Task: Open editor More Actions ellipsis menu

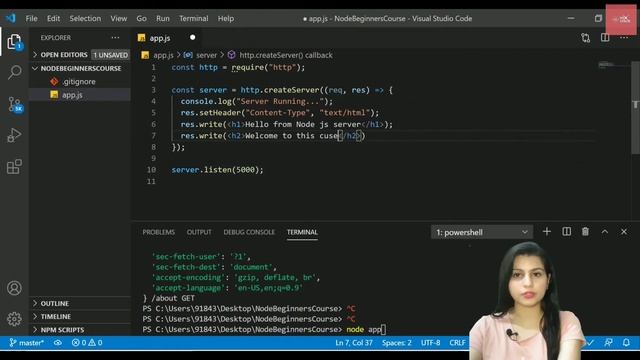Action: tap(624, 38)
